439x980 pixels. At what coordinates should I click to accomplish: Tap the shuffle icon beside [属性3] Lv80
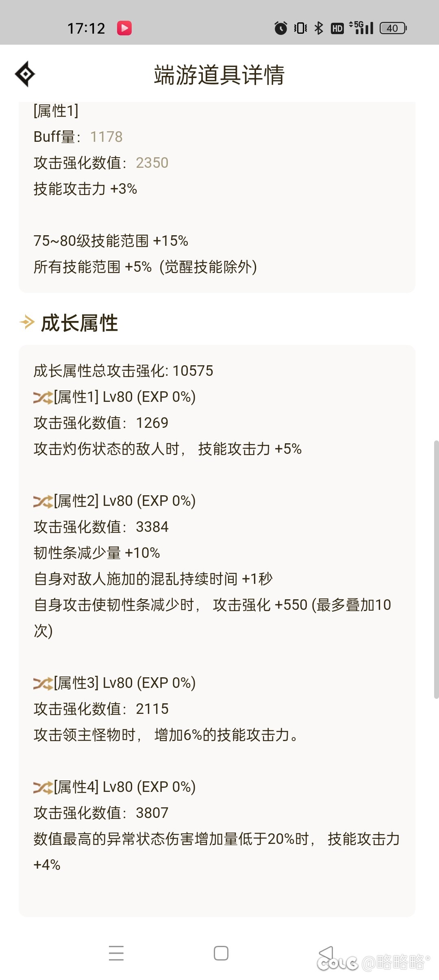(x=43, y=683)
